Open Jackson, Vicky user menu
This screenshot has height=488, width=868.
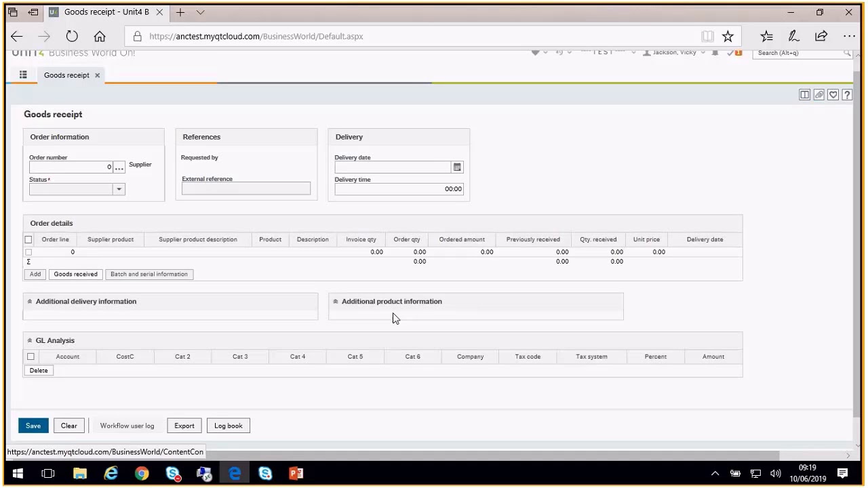pos(675,52)
